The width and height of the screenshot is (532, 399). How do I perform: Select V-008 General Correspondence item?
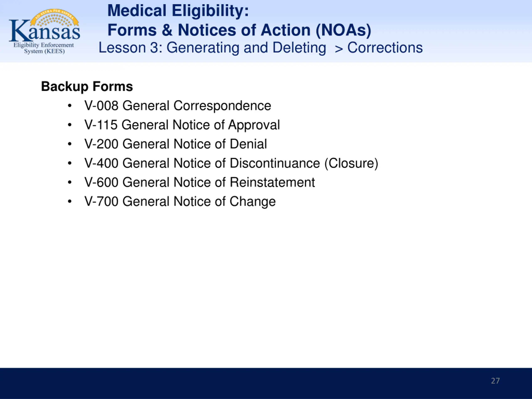point(177,106)
